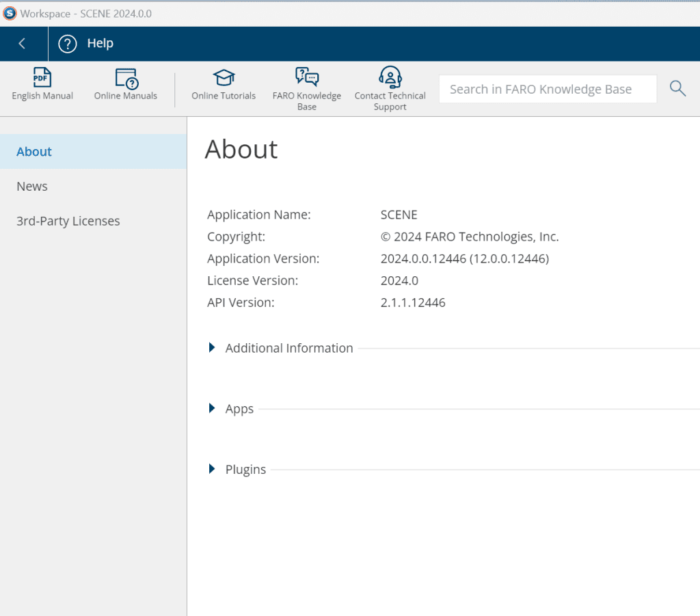Image resolution: width=700 pixels, height=616 pixels.
Task: Click the API Version label
Action: click(241, 303)
